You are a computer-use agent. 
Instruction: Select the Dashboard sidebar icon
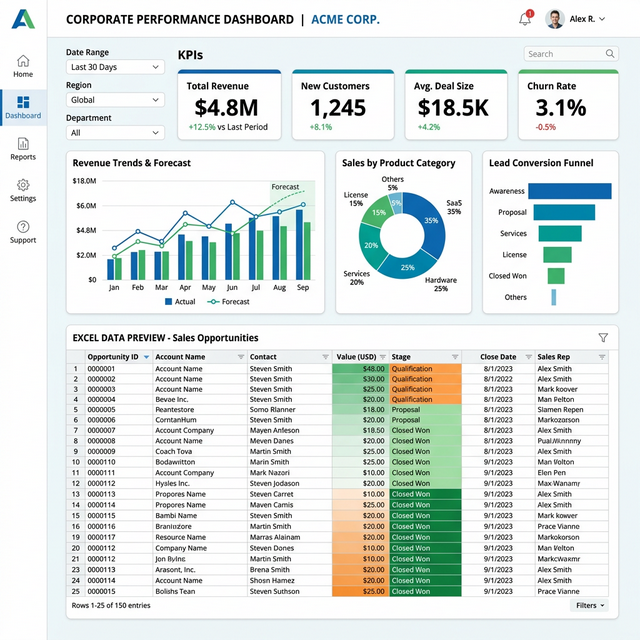23,107
